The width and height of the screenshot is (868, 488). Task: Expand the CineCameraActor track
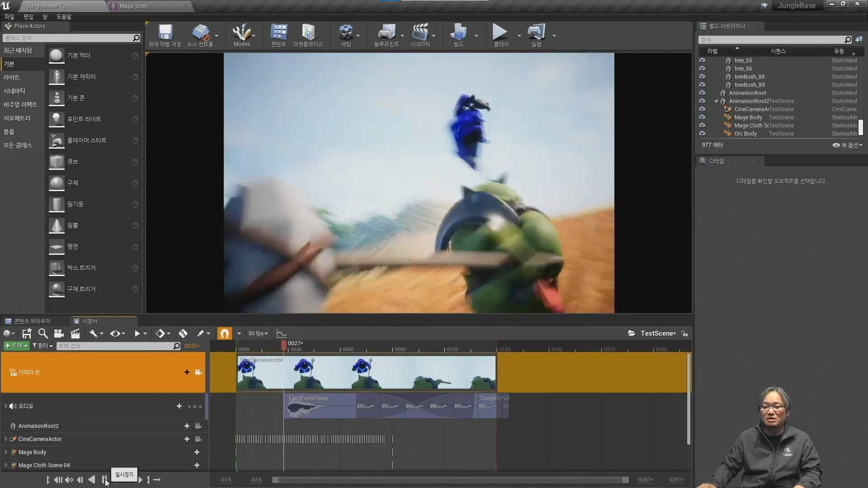[x=6, y=439]
